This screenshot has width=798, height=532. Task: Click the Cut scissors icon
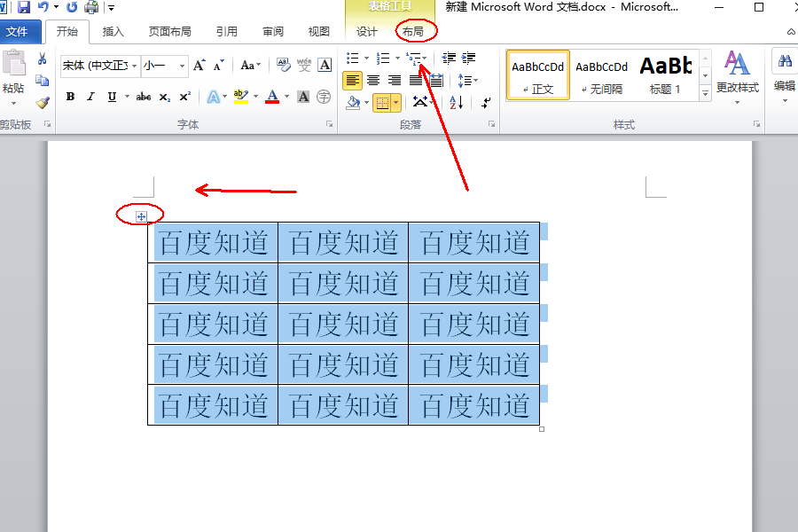(x=43, y=59)
